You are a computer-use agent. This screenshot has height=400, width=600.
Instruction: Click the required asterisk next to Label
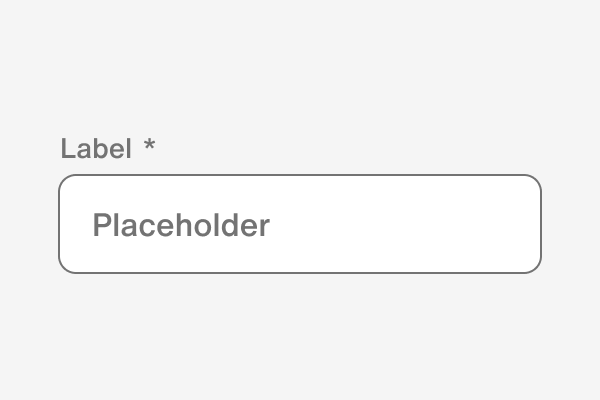[149, 147]
